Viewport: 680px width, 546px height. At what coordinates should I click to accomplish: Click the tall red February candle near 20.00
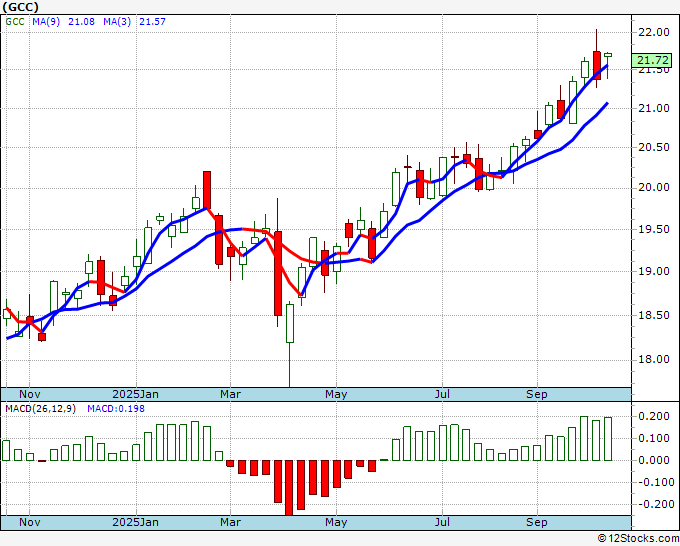[x=207, y=190]
